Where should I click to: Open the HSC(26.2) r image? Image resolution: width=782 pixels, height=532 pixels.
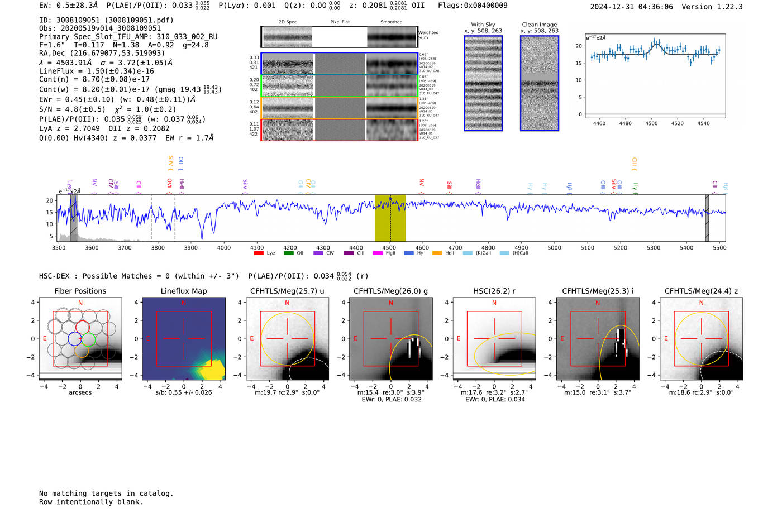tap(494, 339)
